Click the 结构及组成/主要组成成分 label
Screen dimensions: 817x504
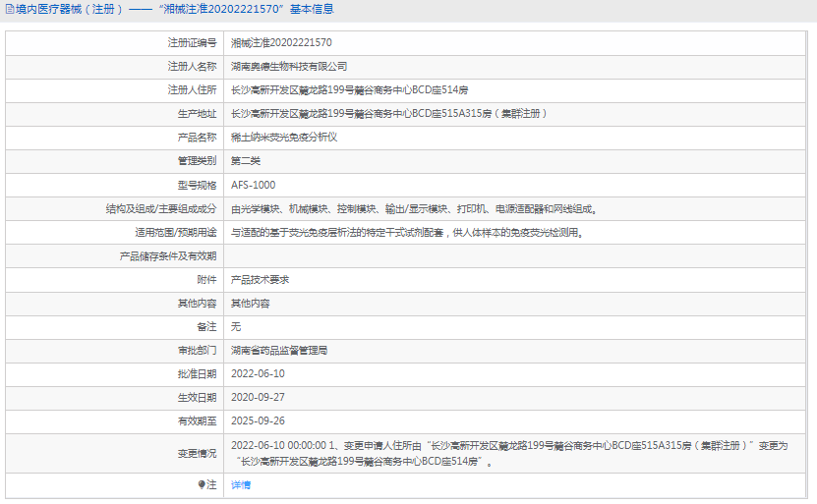(161, 209)
